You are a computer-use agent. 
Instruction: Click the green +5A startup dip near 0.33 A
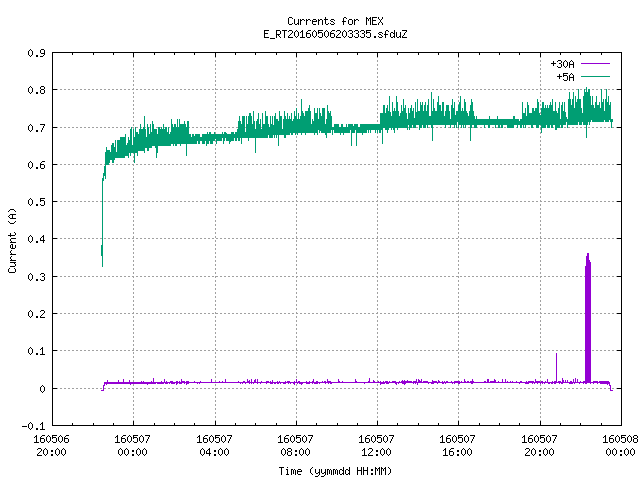[x=102, y=255]
